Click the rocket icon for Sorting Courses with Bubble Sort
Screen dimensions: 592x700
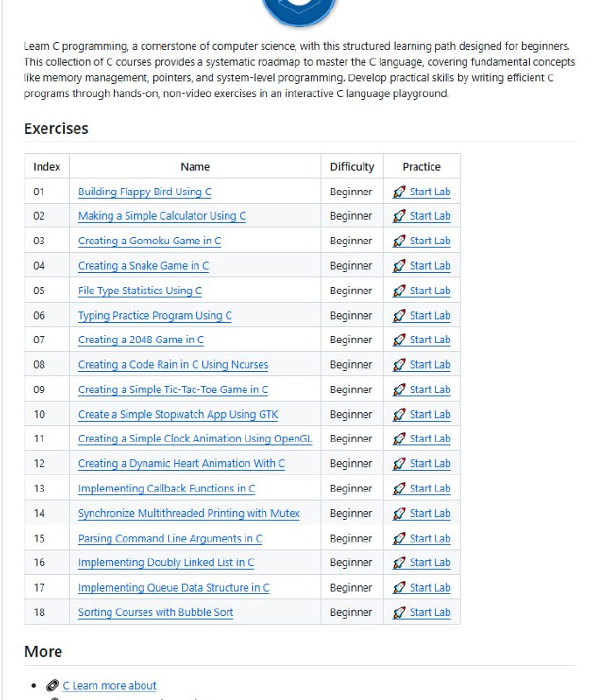coord(398,612)
